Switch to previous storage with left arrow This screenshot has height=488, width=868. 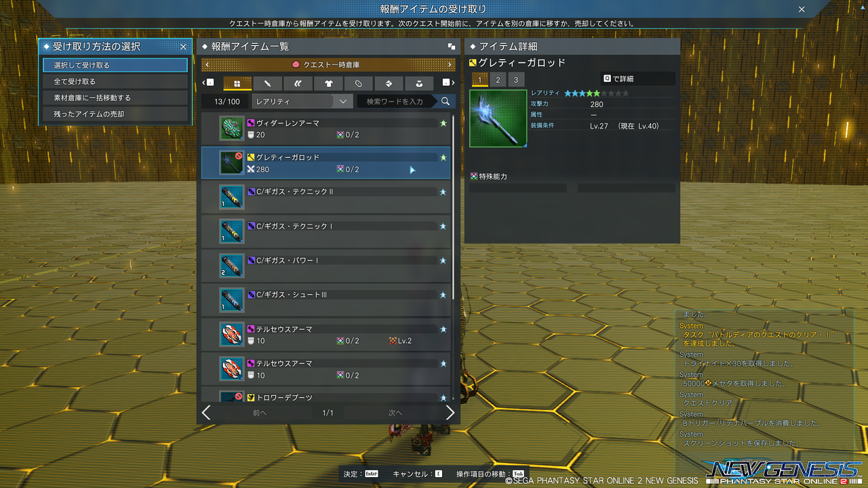click(x=206, y=64)
